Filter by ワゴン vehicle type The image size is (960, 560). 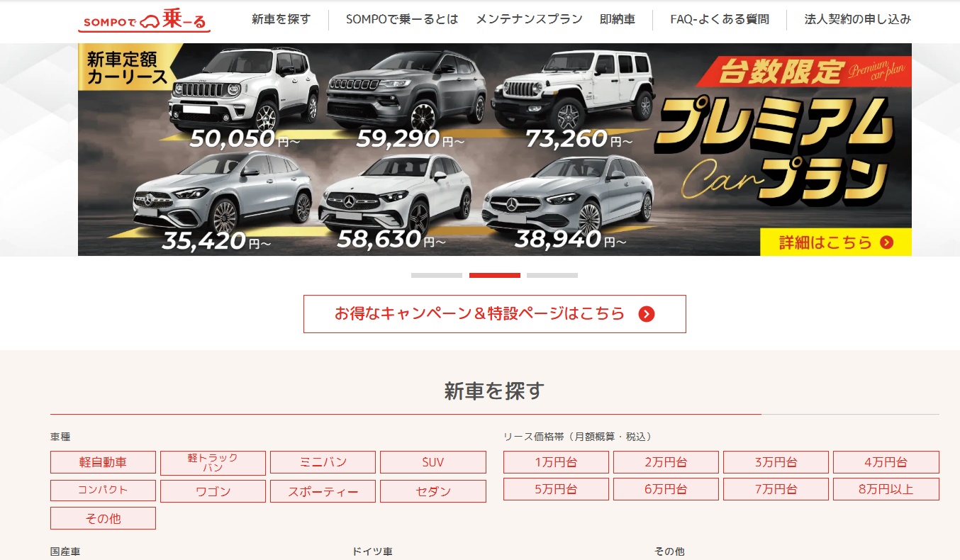(213, 491)
